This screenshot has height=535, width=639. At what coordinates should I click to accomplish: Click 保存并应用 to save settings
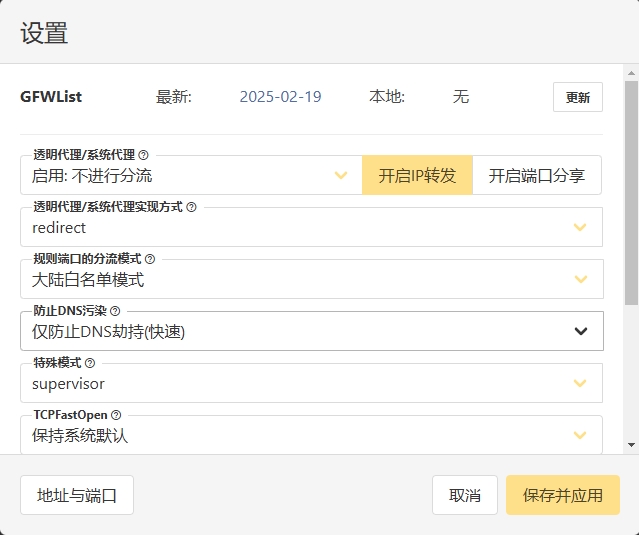(x=562, y=495)
